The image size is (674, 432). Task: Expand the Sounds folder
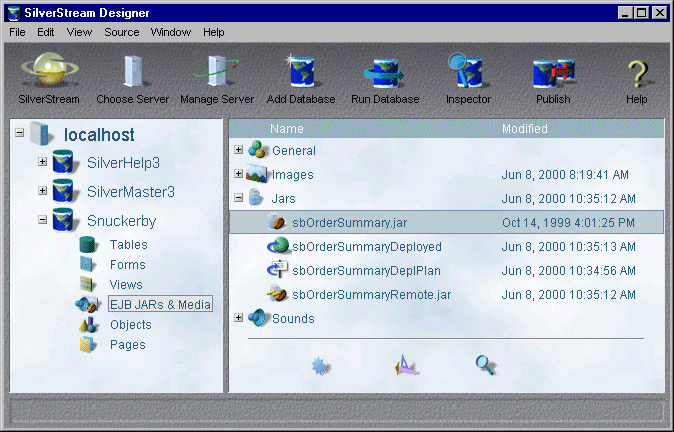click(239, 318)
